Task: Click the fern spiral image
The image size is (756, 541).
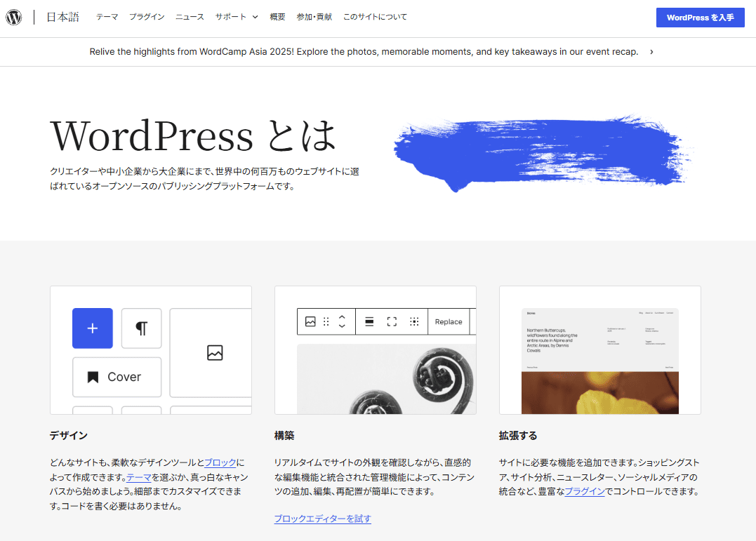Action: (x=387, y=379)
